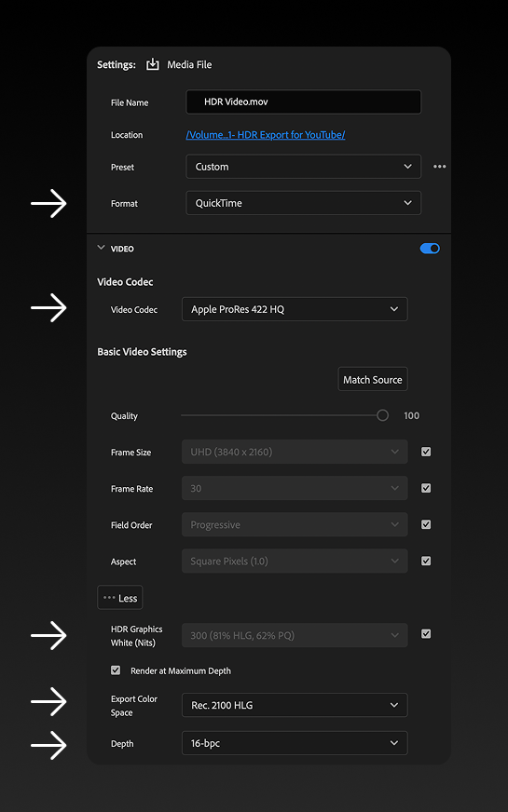Uncheck the Frame Rate match source checkbox
The width and height of the screenshot is (508, 812).
pos(426,488)
